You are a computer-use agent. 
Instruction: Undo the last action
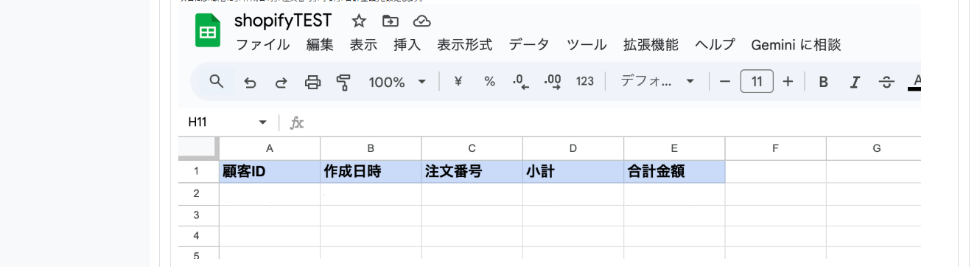(x=250, y=82)
